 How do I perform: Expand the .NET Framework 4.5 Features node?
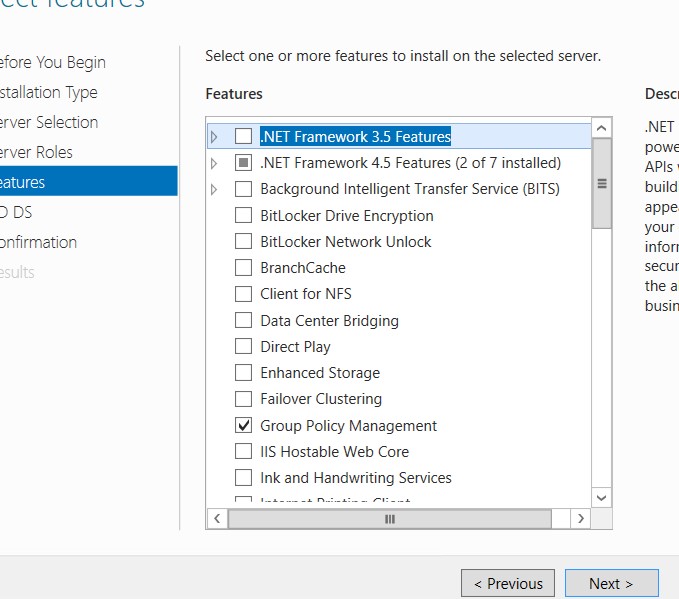(214, 163)
